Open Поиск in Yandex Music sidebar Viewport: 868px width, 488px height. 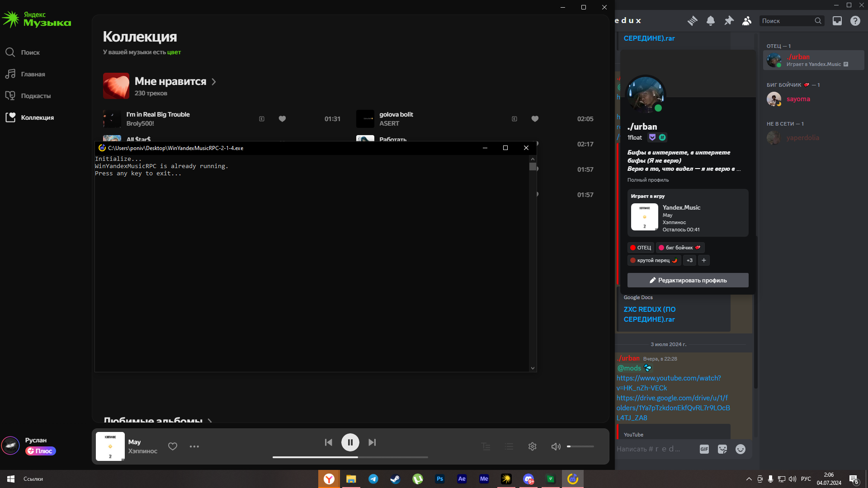point(23,52)
